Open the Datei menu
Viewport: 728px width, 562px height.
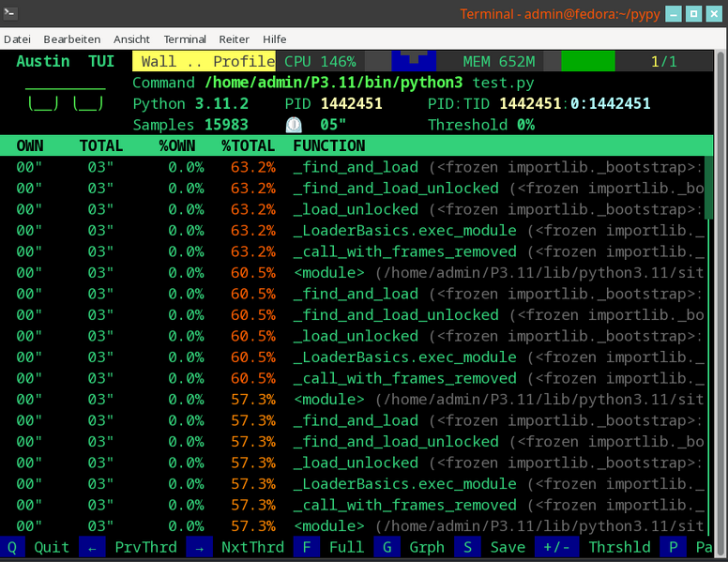18,39
